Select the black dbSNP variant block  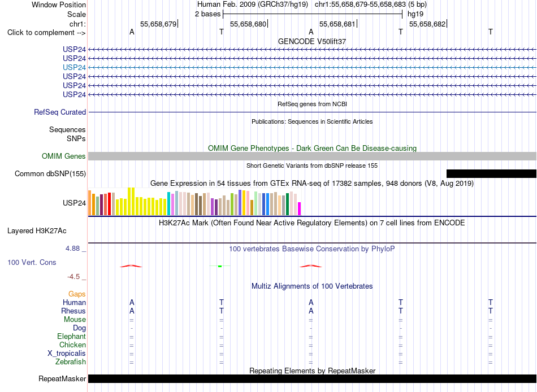491,173
